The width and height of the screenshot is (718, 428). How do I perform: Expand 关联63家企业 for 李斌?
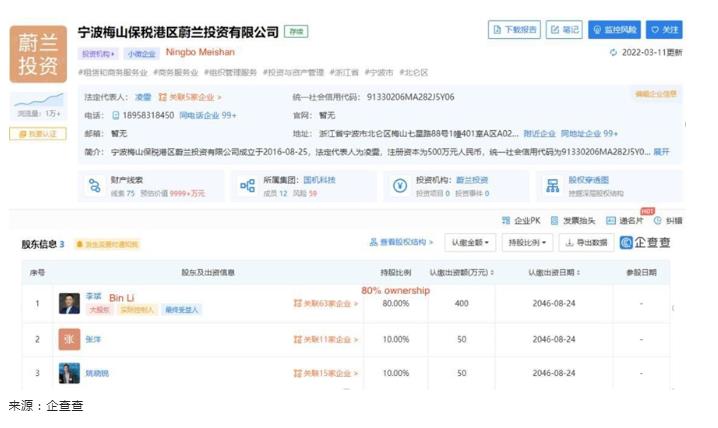[326, 303]
